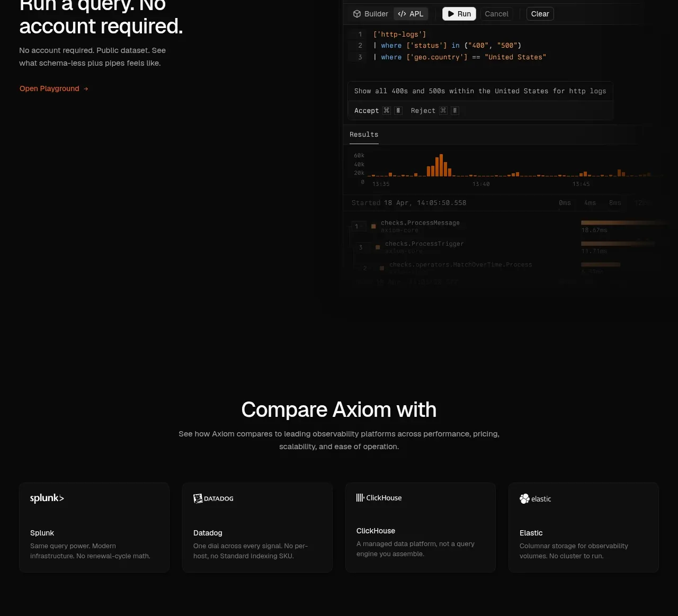Open the Elastic comparison card

click(584, 528)
